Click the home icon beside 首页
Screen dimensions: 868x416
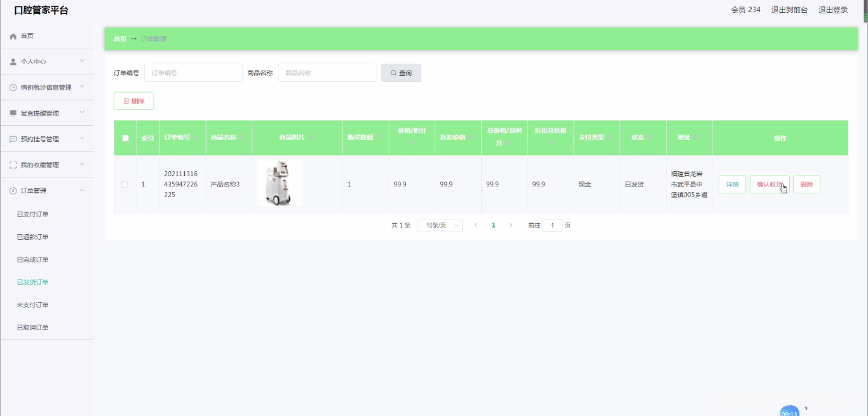(x=13, y=36)
